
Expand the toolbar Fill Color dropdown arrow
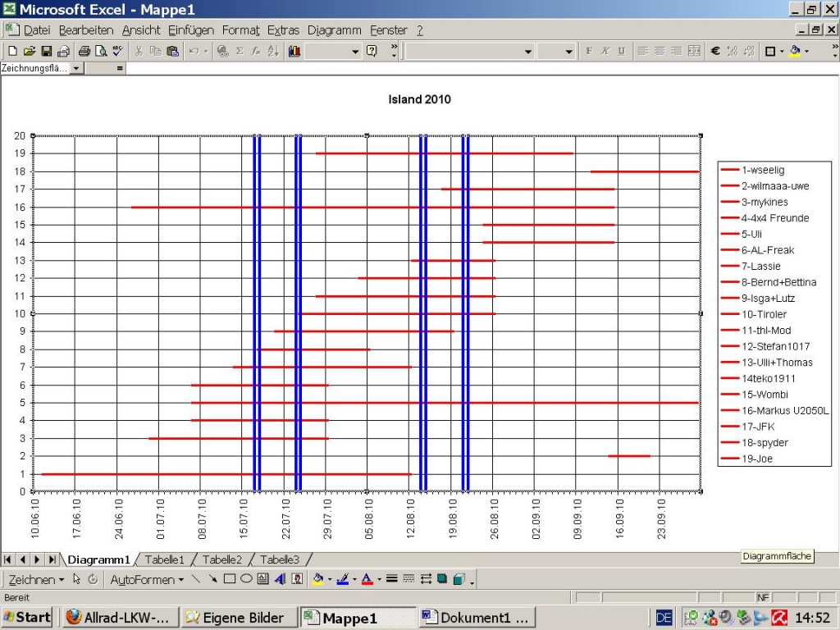tap(807, 52)
